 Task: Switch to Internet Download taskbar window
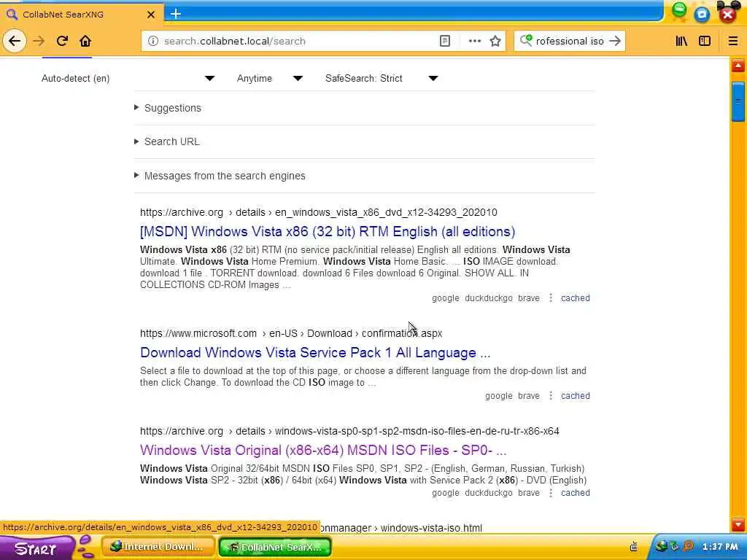(x=158, y=547)
